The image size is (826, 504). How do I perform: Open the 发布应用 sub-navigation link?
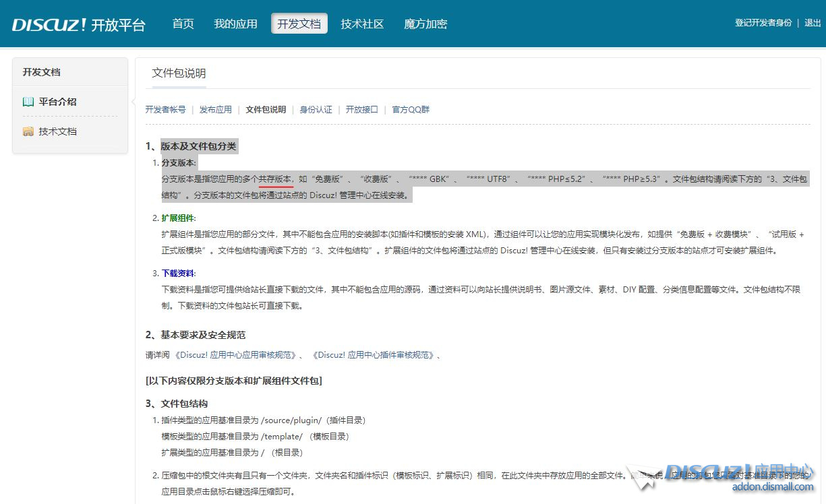click(x=215, y=109)
